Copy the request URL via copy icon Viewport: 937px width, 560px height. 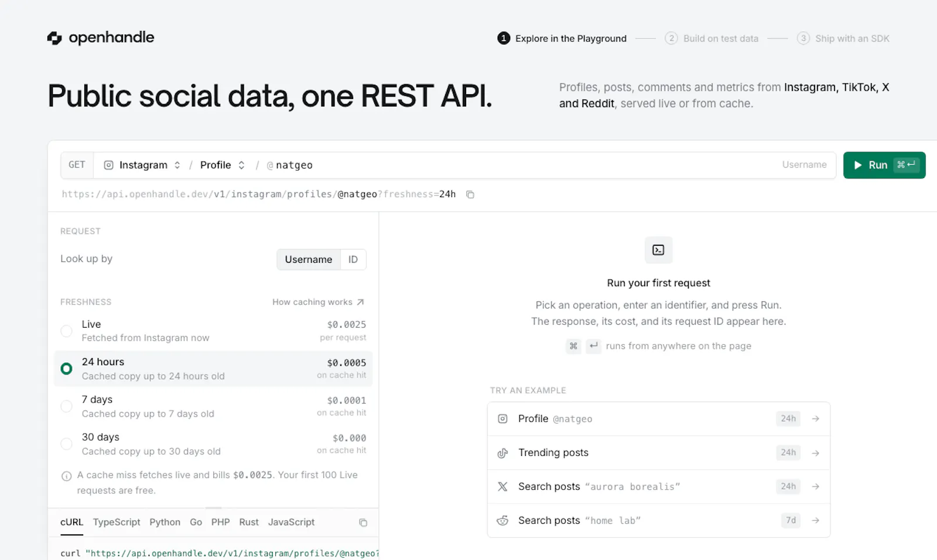(470, 194)
